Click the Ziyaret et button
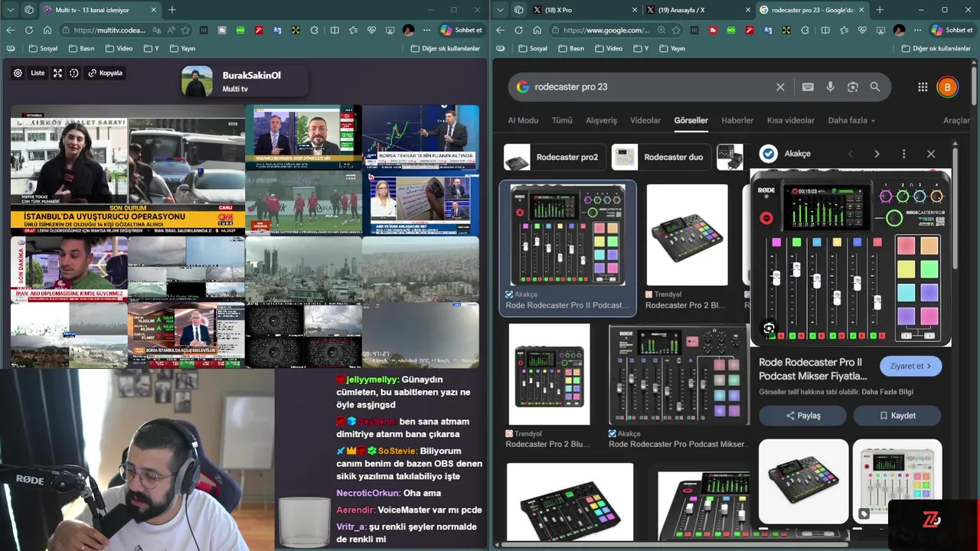Image resolution: width=980 pixels, height=551 pixels. pyautogui.click(x=911, y=366)
